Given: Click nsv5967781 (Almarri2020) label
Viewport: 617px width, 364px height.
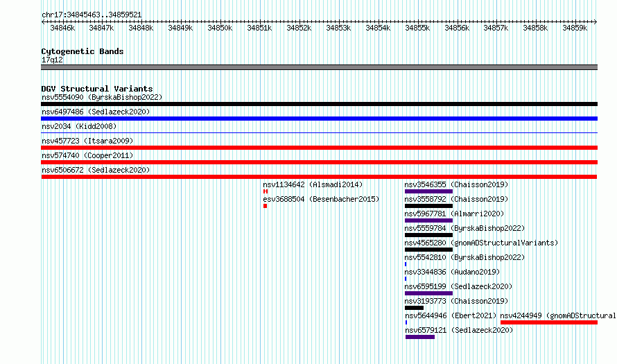Looking at the screenshot, I should (454, 214).
